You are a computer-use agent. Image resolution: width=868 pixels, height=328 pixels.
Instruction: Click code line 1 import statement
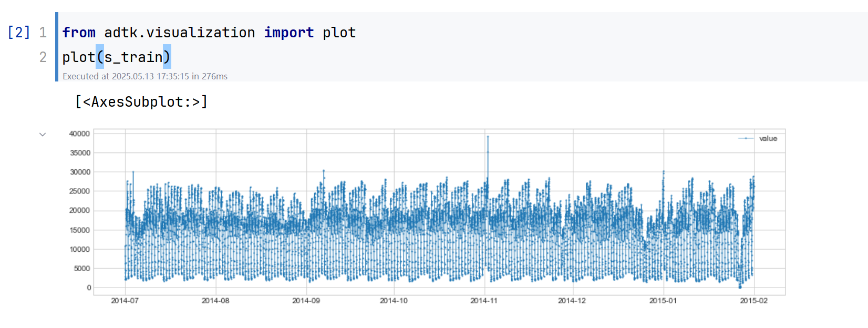tap(209, 33)
